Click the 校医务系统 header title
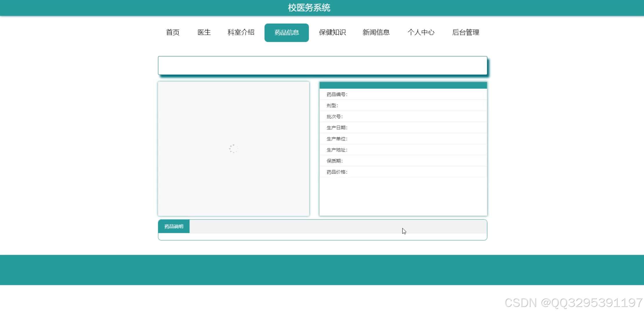Image resolution: width=644 pixels, height=313 pixels. pyautogui.click(x=309, y=8)
